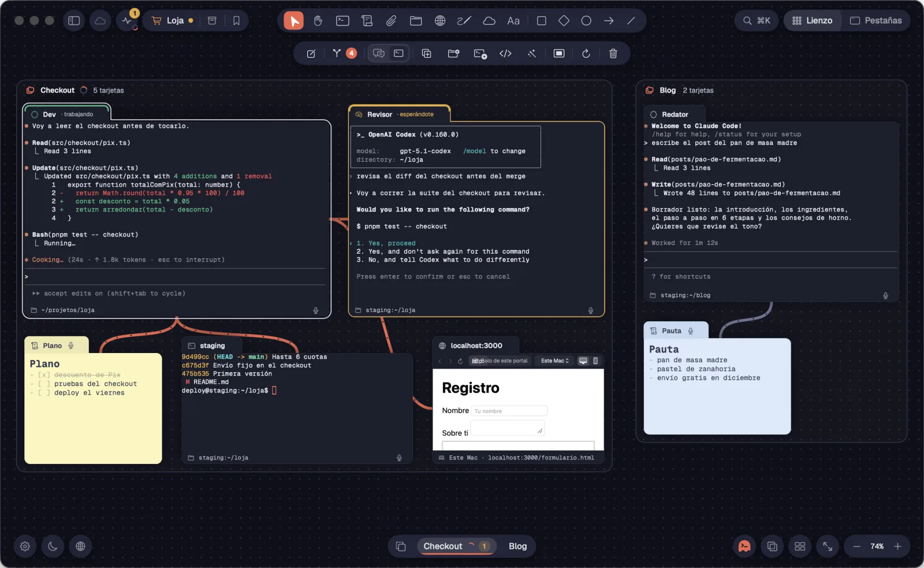The width and height of the screenshot is (924, 568).
Task: Pick the globe browser card tool
Action: coord(440,21)
